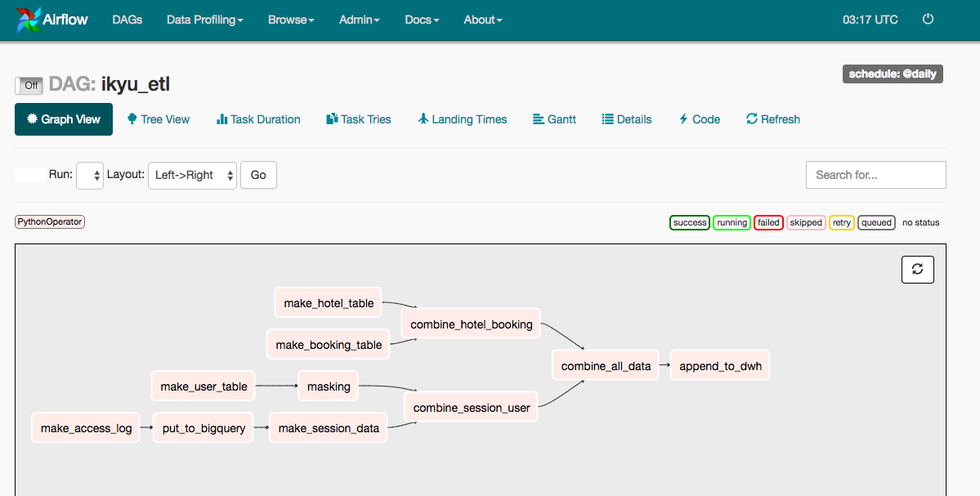The height and width of the screenshot is (496, 980).
Task: Select the make_access_log task node
Action: 87,428
